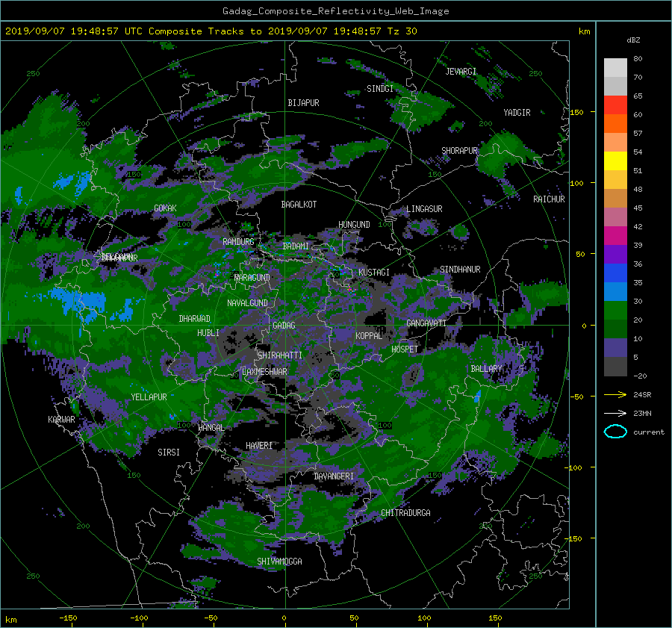Click the HOSPET city label
This screenshot has height=628, width=672.
click(x=405, y=349)
